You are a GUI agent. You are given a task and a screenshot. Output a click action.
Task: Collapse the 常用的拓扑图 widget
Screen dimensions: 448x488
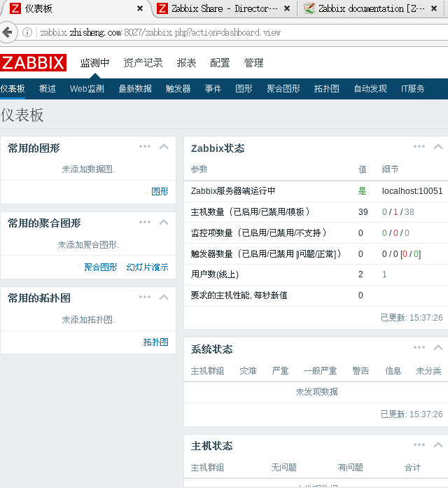click(x=164, y=298)
